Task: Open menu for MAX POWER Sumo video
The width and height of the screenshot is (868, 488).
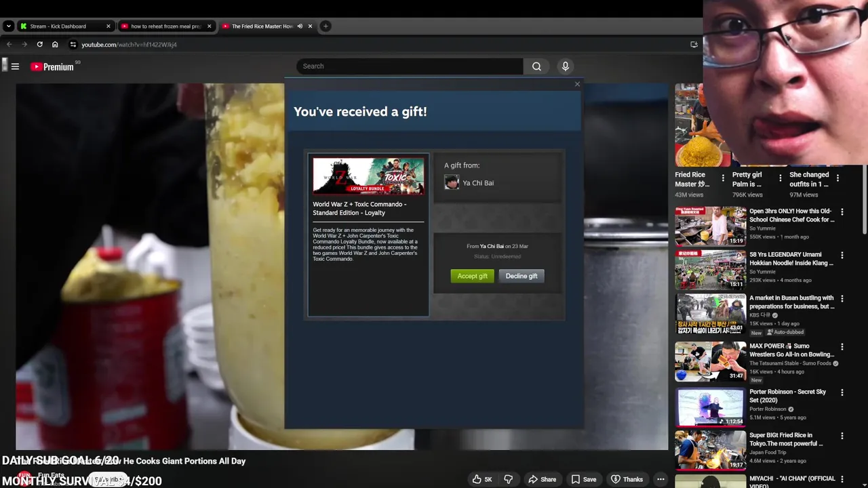Action: (x=842, y=347)
